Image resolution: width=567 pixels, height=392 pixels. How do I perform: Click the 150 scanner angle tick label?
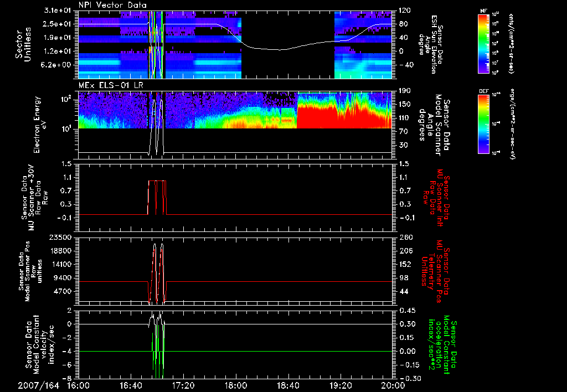[405, 104]
